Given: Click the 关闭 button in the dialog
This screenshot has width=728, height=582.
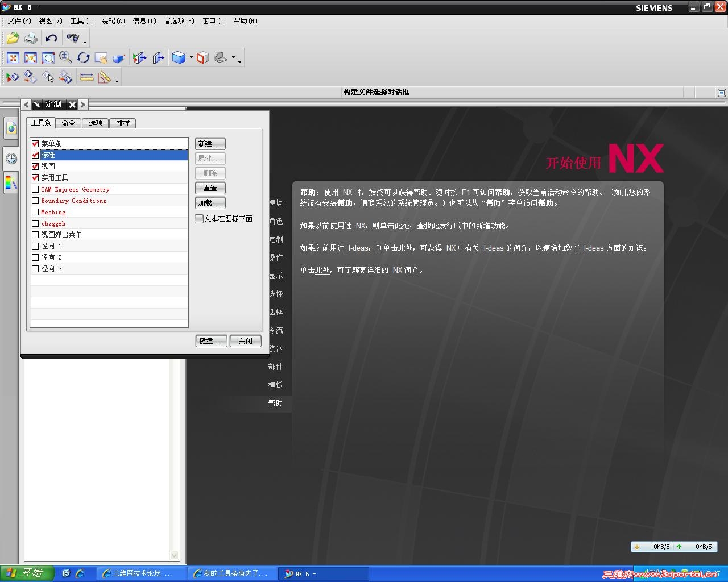Looking at the screenshot, I should click(245, 341).
